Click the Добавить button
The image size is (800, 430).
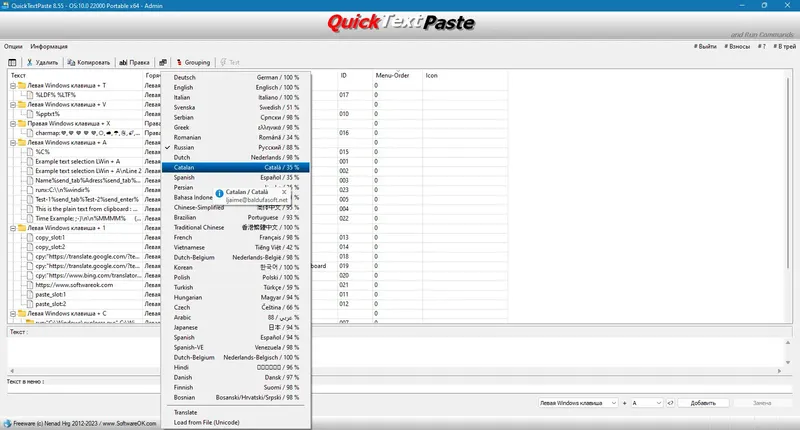coord(703,403)
